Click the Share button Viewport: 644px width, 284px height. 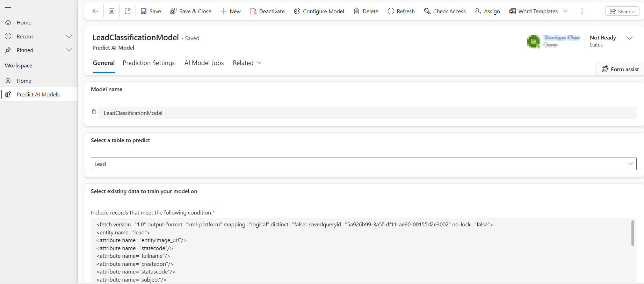tap(622, 11)
